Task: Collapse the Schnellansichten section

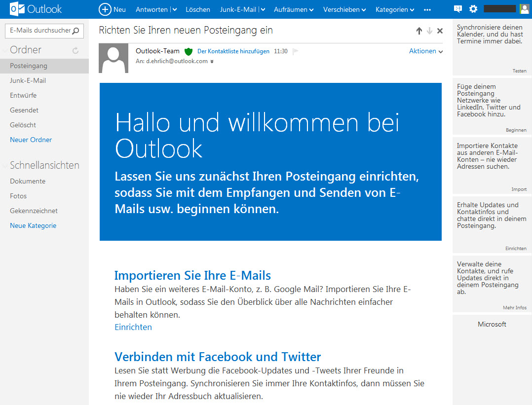Action: click(5, 165)
